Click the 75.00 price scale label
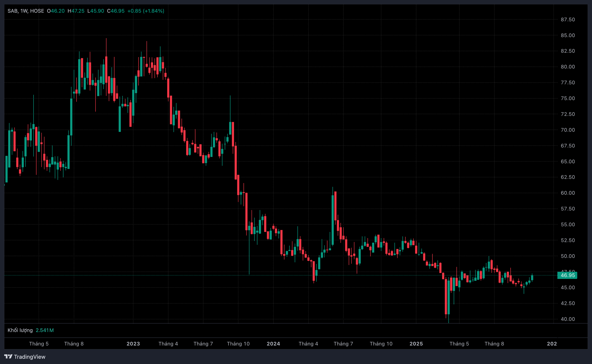This screenshot has width=592, height=364. [568, 98]
